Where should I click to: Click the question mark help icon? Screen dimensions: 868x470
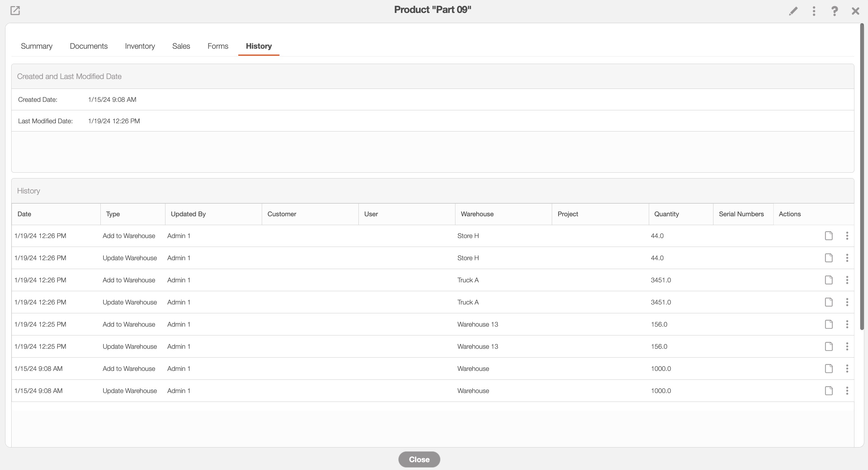834,11
